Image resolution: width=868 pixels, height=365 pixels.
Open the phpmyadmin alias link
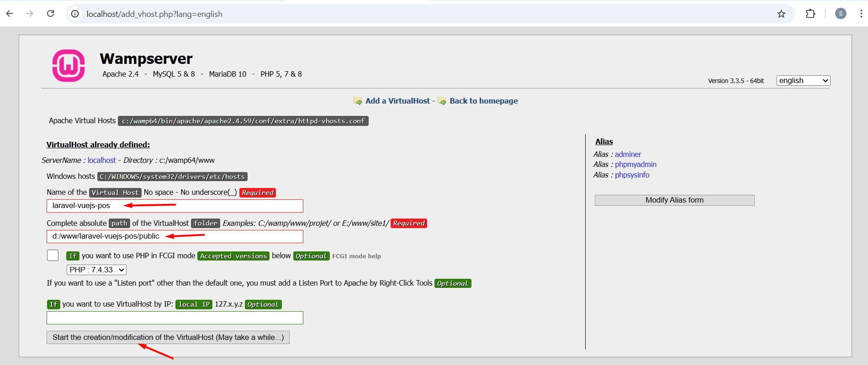point(635,164)
